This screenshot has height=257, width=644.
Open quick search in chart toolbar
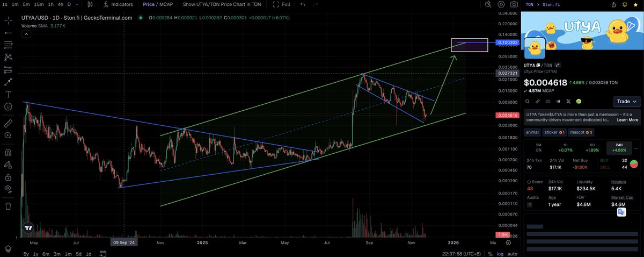click(x=487, y=4)
